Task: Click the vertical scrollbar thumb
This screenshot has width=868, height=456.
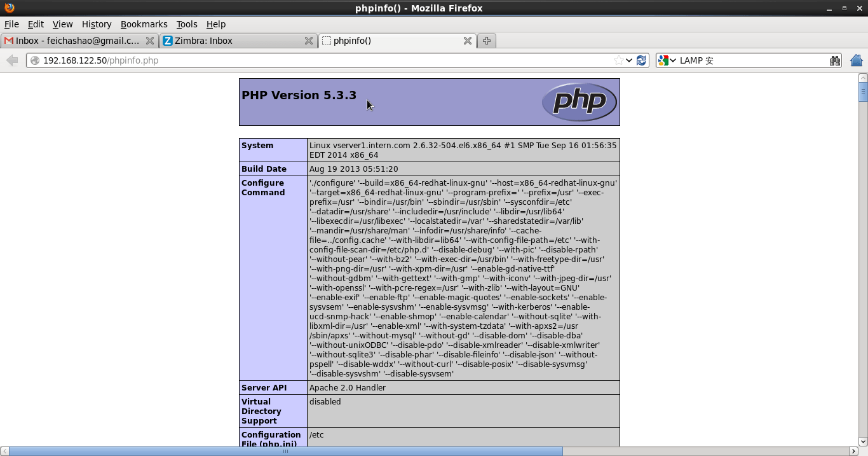Action: [x=863, y=92]
